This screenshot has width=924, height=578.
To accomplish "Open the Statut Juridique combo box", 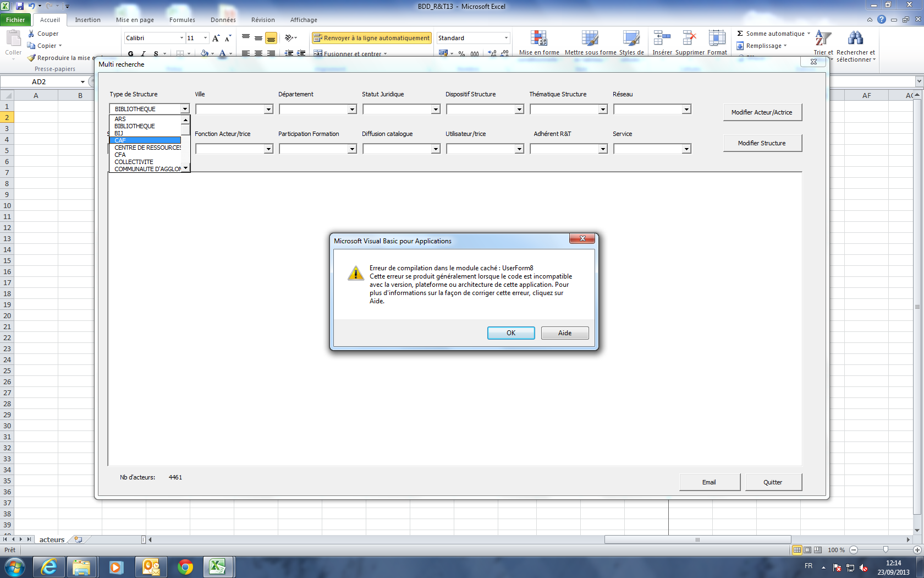I will pyautogui.click(x=436, y=110).
